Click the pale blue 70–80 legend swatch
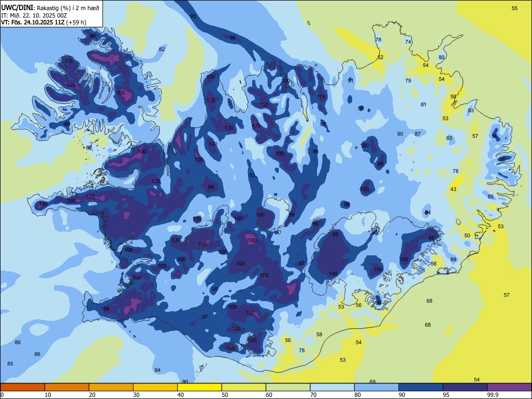The height and width of the screenshot is (399, 532). click(332, 387)
